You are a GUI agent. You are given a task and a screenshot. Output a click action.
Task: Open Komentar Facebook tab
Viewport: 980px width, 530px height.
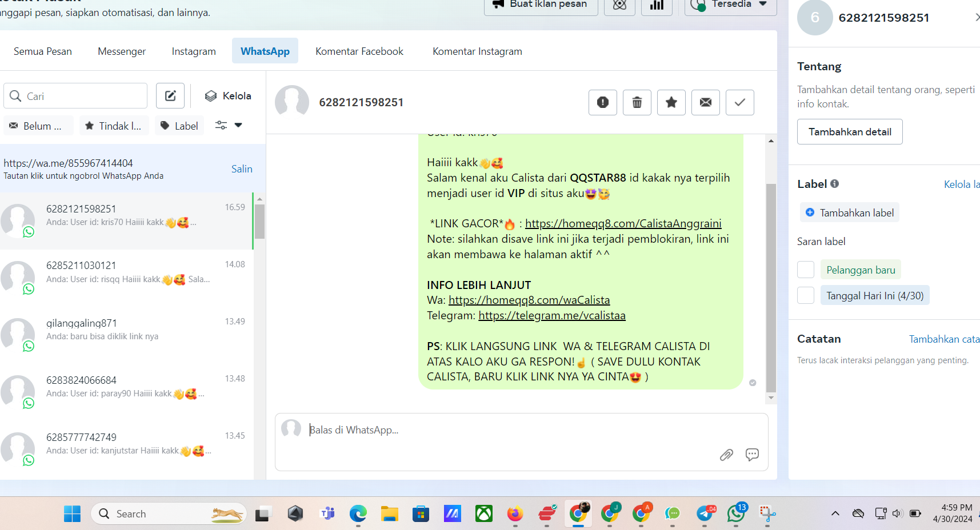pyautogui.click(x=359, y=51)
